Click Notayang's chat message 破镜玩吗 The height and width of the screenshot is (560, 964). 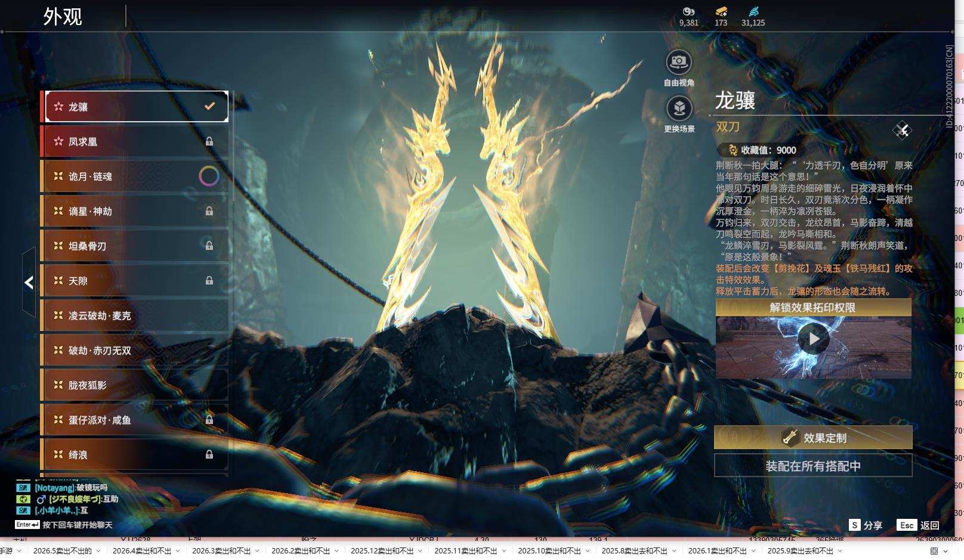92,488
